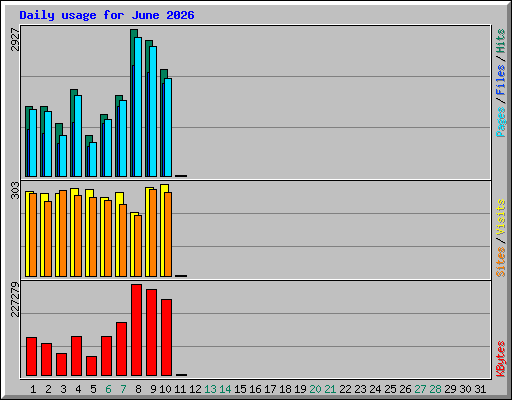Viewport: 512px width, 400px height.
Task: Click the day 7 red KBytes bar
Action: [121, 349]
